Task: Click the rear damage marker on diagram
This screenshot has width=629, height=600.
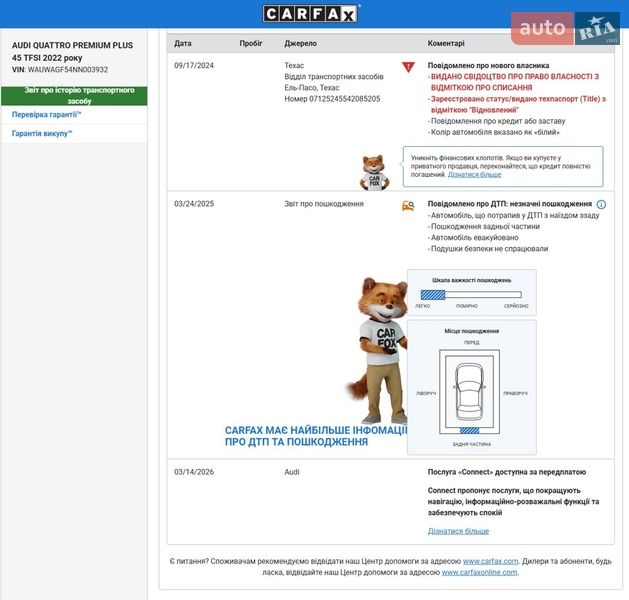Action: 469,430
